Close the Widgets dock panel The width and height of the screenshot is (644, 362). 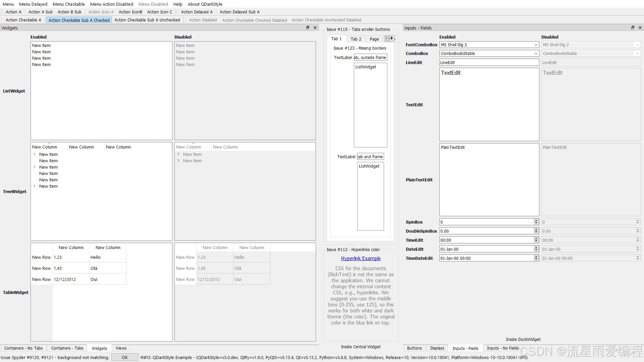point(315,28)
